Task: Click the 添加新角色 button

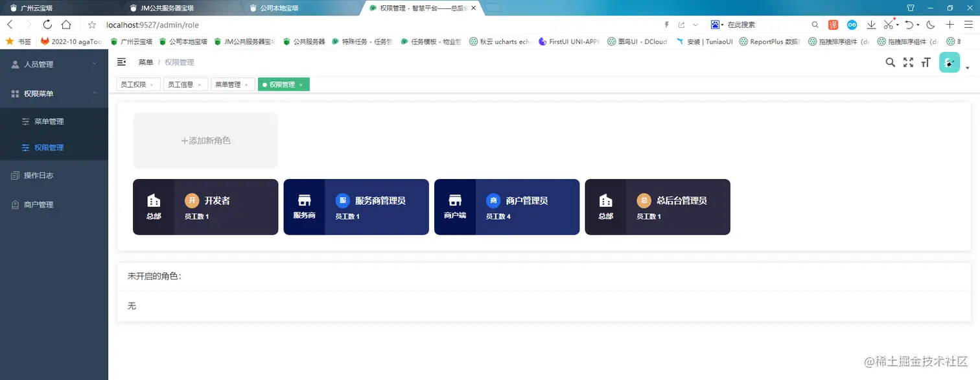Action: point(205,140)
